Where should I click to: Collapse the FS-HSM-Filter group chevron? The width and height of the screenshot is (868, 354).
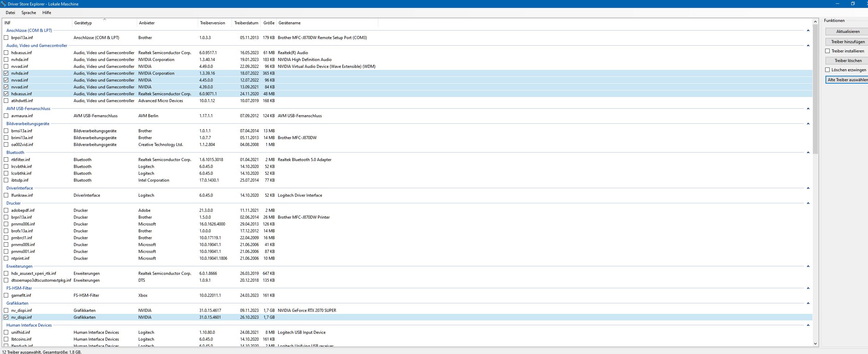tap(808, 288)
